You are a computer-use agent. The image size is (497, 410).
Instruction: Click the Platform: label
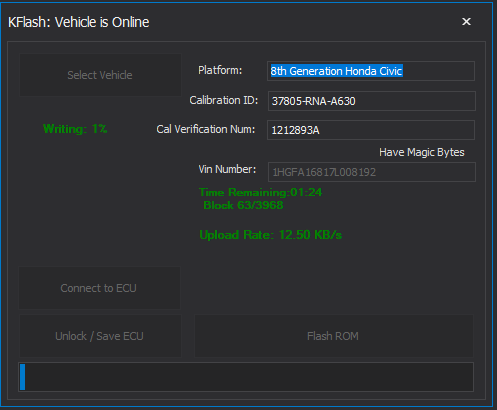tap(220, 70)
